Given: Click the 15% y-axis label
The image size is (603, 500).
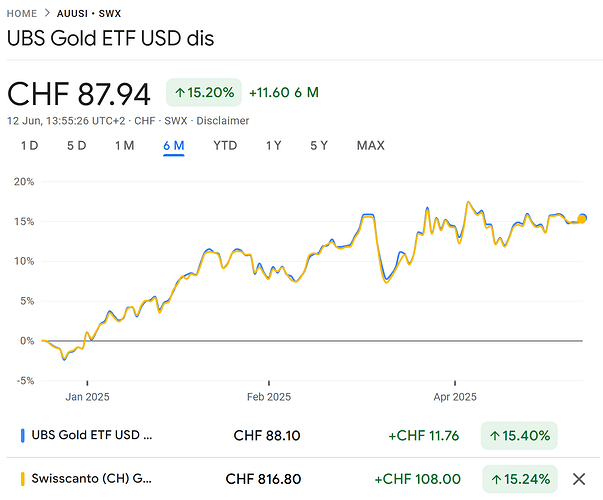Looking at the screenshot, I should 24,222.
